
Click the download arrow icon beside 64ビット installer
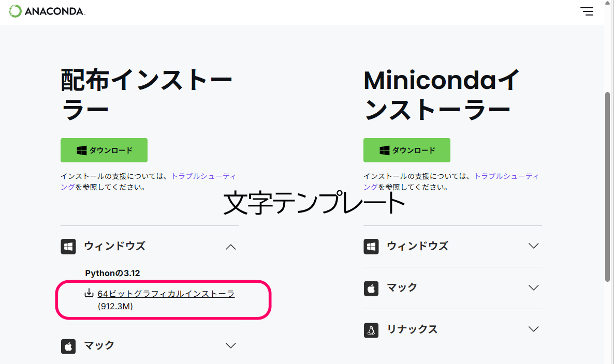pos(89,293)
